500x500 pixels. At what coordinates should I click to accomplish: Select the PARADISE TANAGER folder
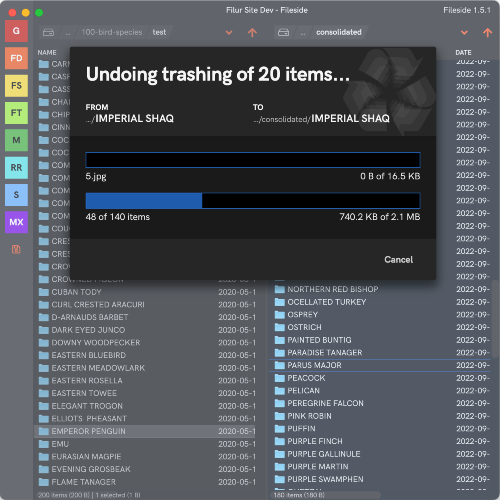pos(380,353)
